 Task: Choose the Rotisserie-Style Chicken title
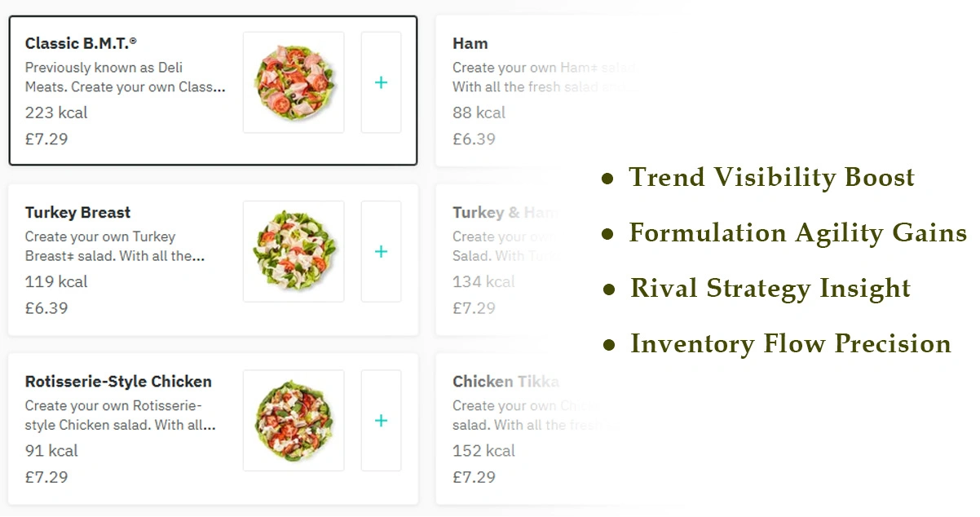point(118,382)
